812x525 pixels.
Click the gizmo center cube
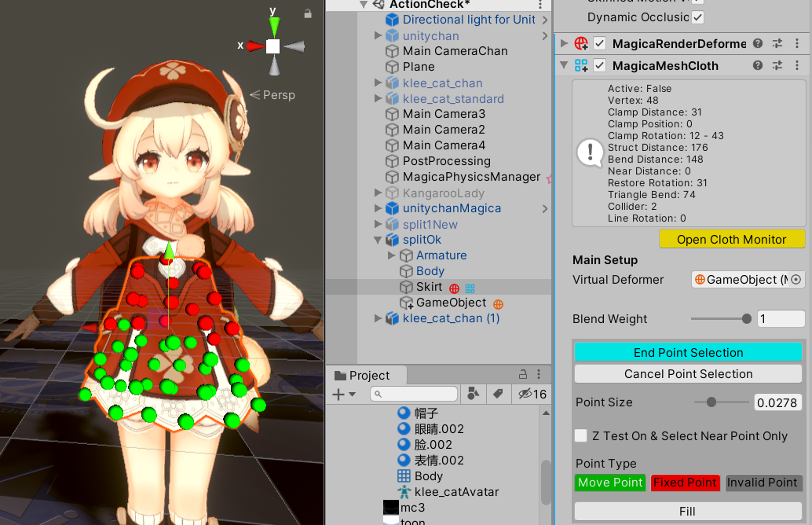273,46
